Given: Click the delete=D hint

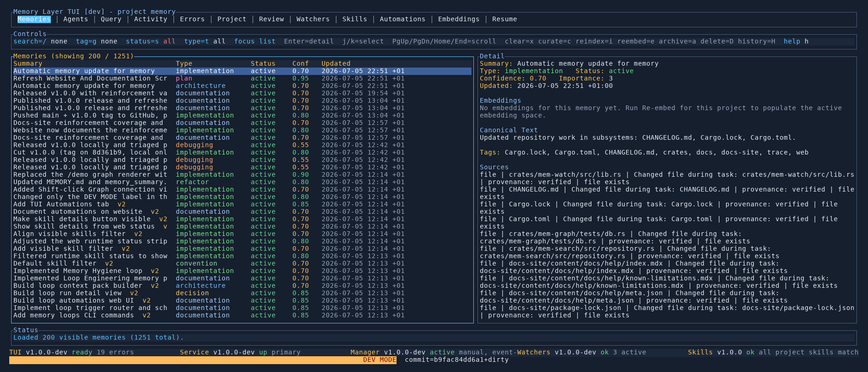Looking at the screenshot, I should pos(717,41).
